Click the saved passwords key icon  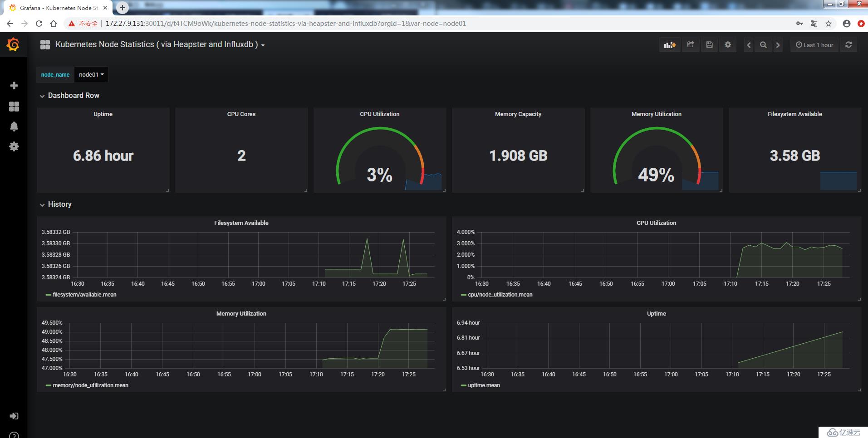(x=799, y=24)
